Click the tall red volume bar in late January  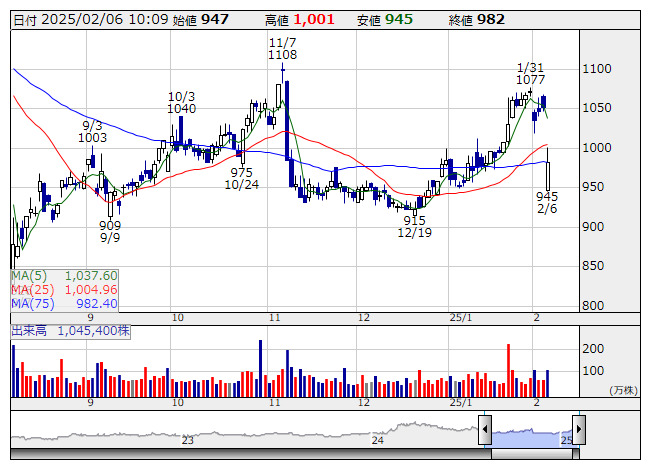pos(508,371)
